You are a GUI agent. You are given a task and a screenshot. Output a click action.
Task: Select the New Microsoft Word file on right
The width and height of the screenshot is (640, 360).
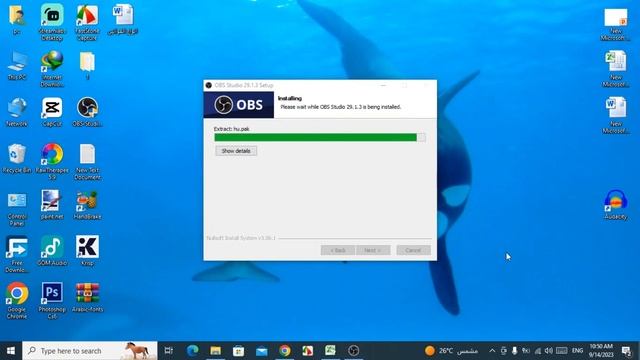pos(616,115)
